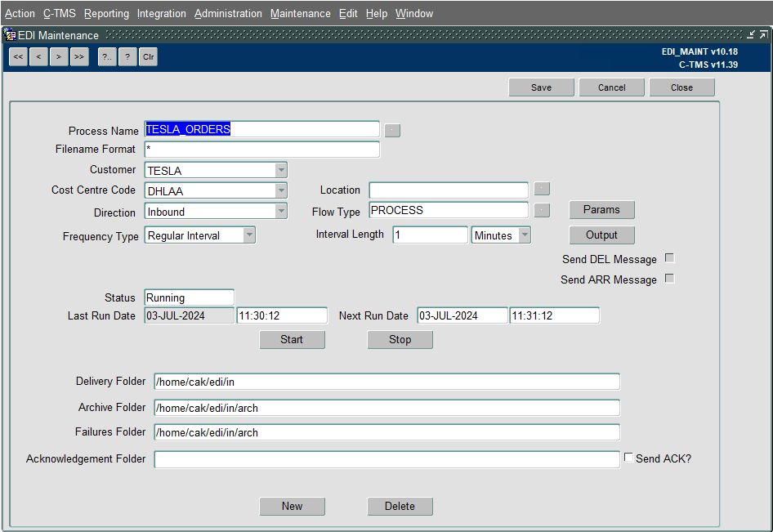
Task: Enable the Send DEL Message checkbox
Action: click(x=669, y=258)
